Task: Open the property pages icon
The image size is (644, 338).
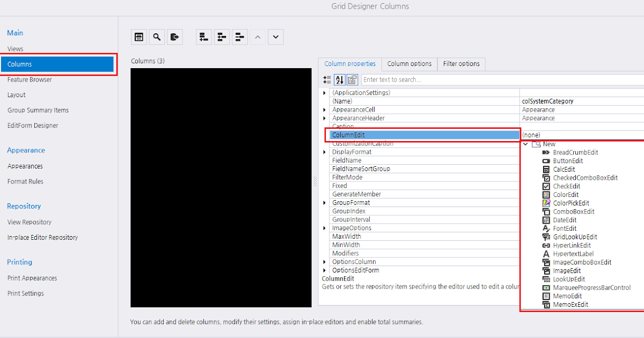Action: (x=352, y=79)
